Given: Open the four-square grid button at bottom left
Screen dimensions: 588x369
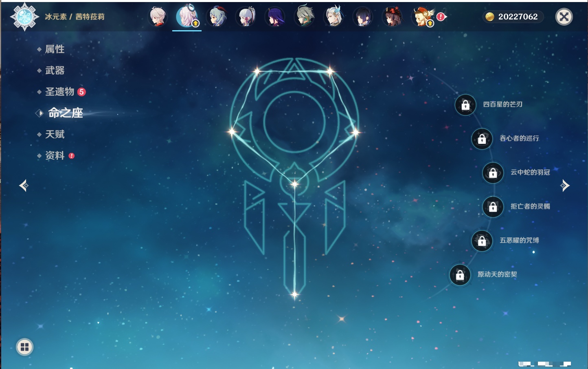Looking at the screenshot, I should pos(24,347).
